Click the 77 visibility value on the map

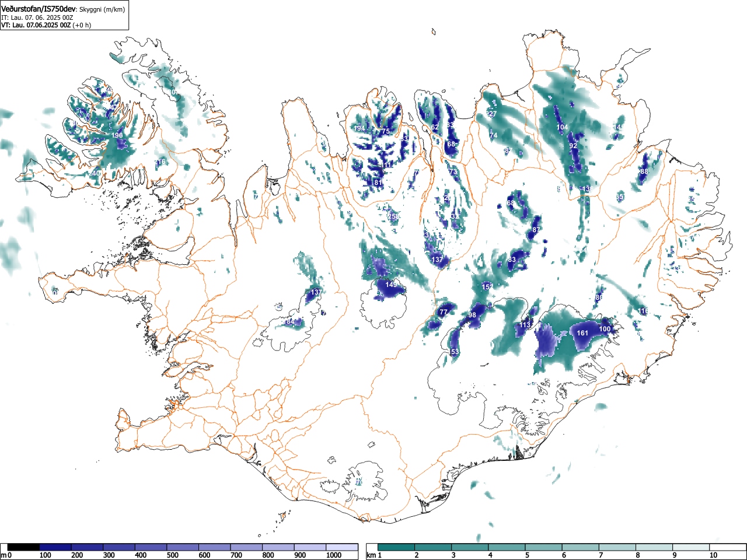444,313
